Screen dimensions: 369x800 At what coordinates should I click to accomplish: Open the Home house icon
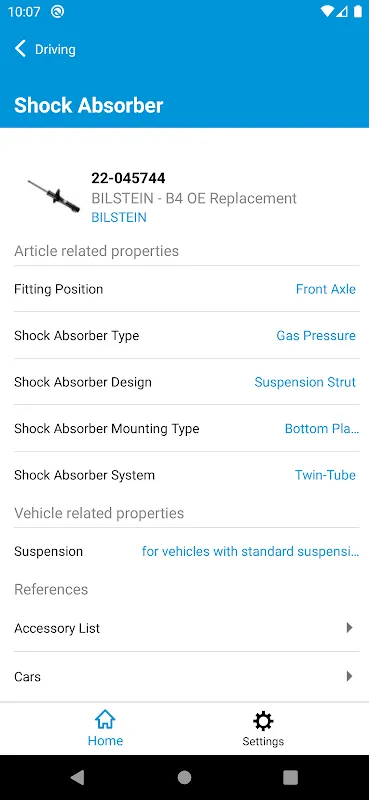(x=105, y=720)
